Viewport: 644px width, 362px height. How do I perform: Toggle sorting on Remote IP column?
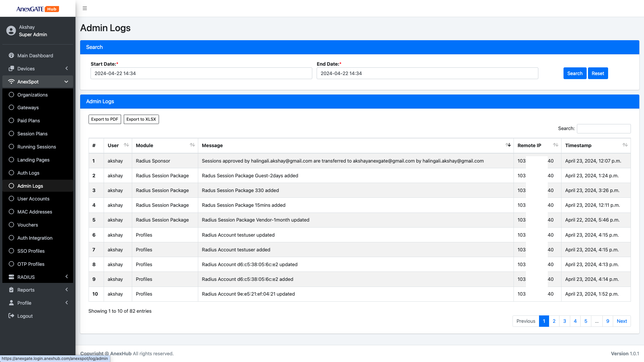pyautogui.click(x=555, y=145)
